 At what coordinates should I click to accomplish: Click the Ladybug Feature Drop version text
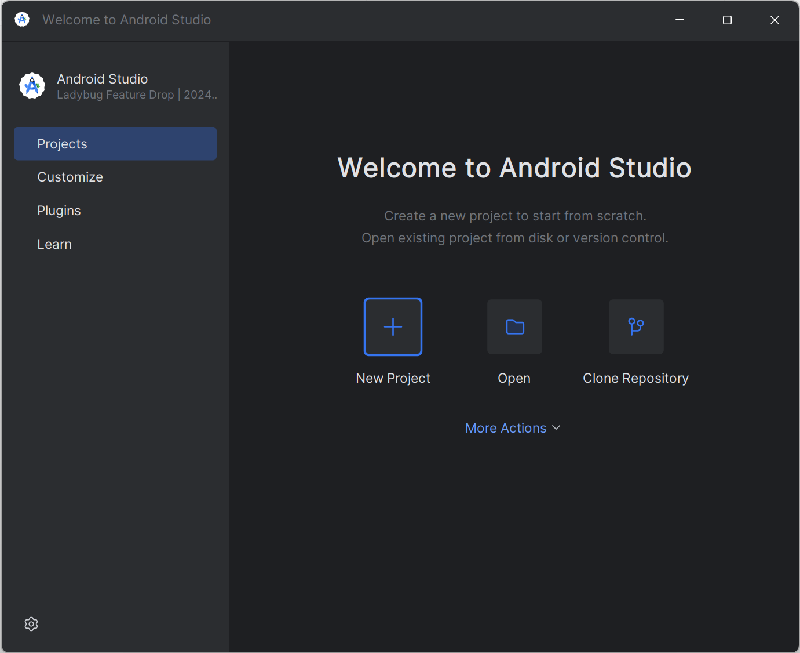click(137, 95)
